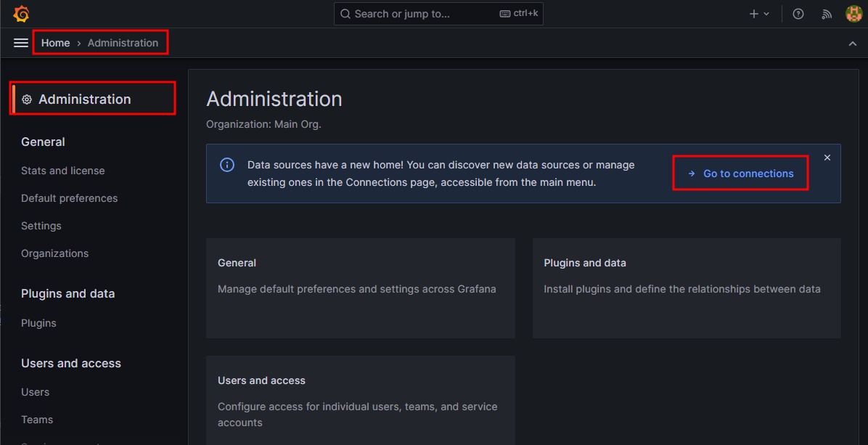
Task: Collapse the top bar with chevron arrow
Action: point(853,43)
